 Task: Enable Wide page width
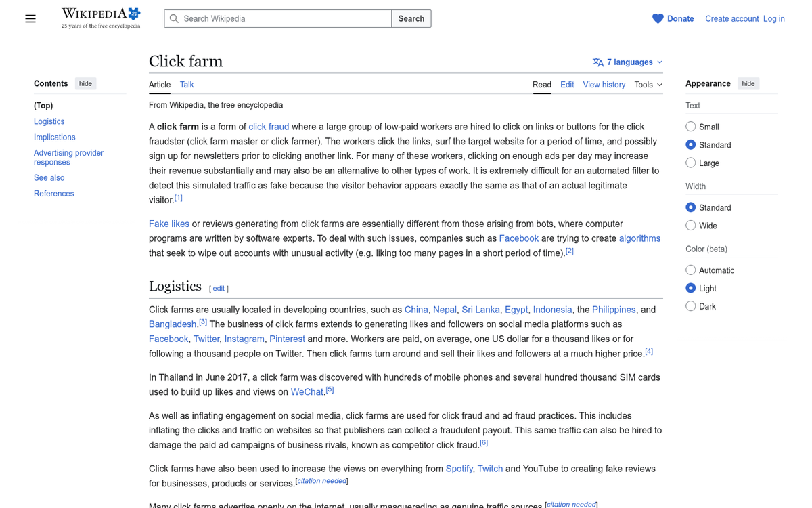690,226
